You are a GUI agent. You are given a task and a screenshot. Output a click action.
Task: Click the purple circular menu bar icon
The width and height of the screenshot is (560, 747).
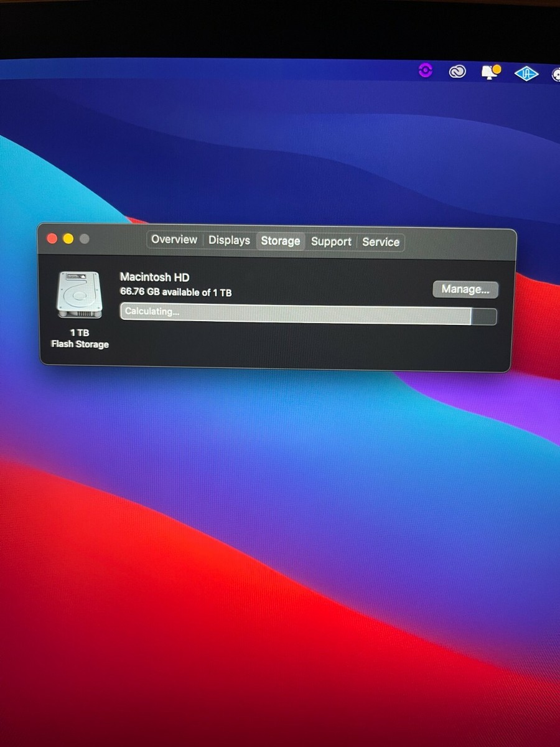click(426, 70)
